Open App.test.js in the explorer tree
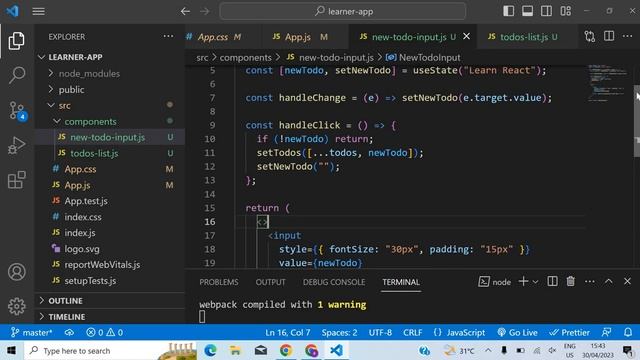The width and height of the screenshot is (640, 360). [110, 201]
